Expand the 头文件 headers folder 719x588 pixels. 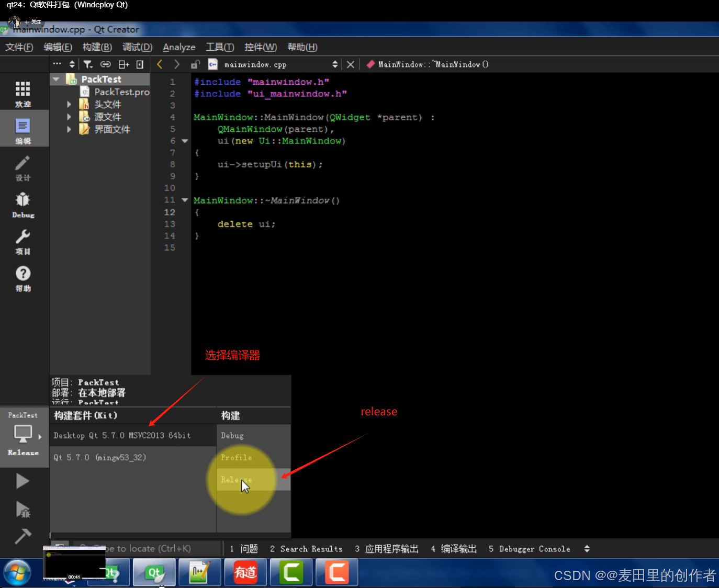69,104
